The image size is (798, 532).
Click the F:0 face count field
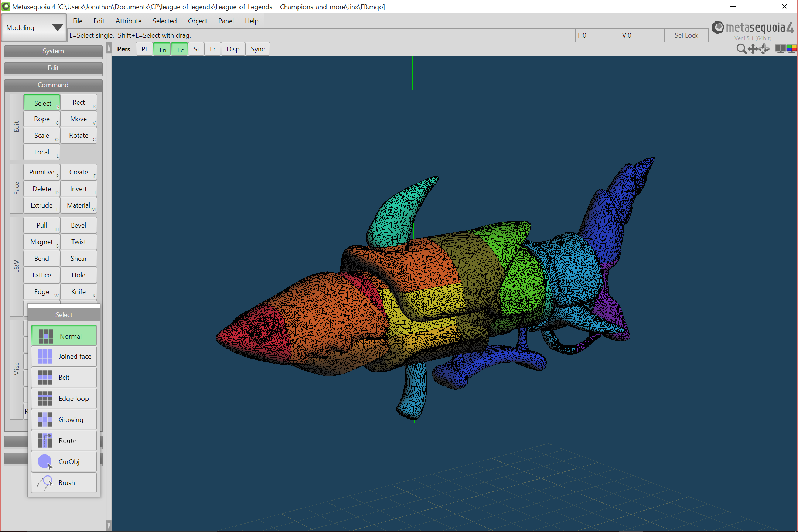tap(597, 35)
